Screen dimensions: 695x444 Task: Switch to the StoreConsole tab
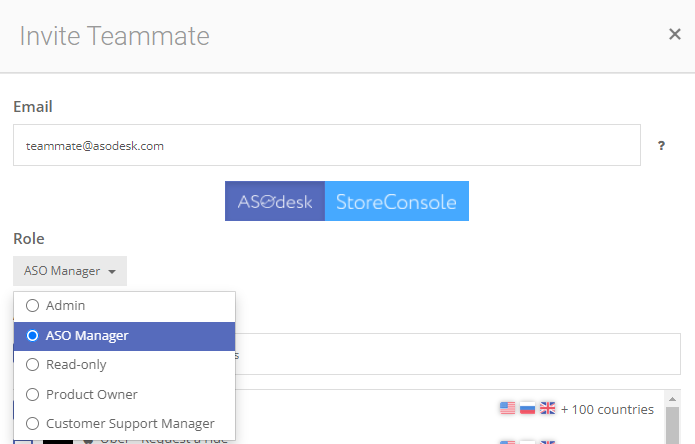pos(397,201)
